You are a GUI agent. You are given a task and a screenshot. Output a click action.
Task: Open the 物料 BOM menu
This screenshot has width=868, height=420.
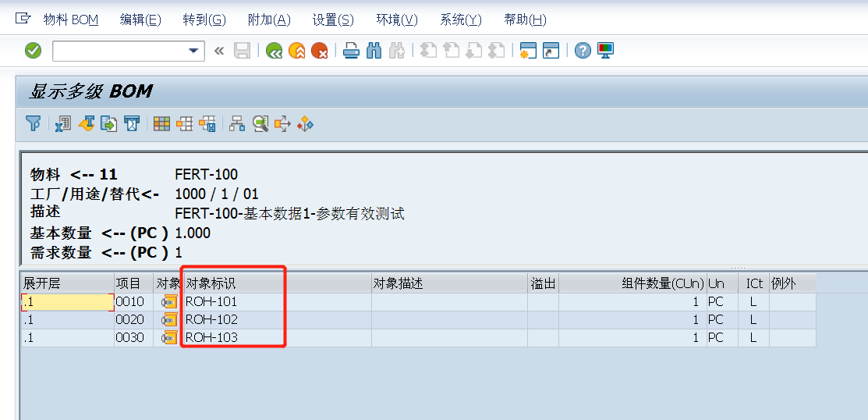tap(71, 20)
